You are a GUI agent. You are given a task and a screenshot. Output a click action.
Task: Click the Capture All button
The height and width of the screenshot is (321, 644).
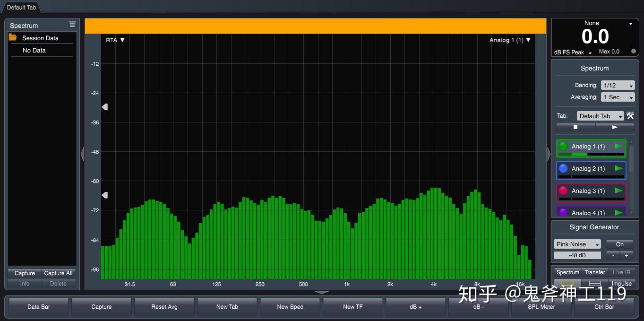pos(58,273)
